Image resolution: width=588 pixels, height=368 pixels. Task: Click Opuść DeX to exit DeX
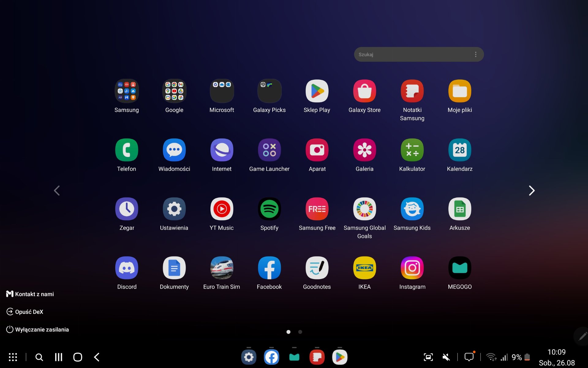click(25, 312)
